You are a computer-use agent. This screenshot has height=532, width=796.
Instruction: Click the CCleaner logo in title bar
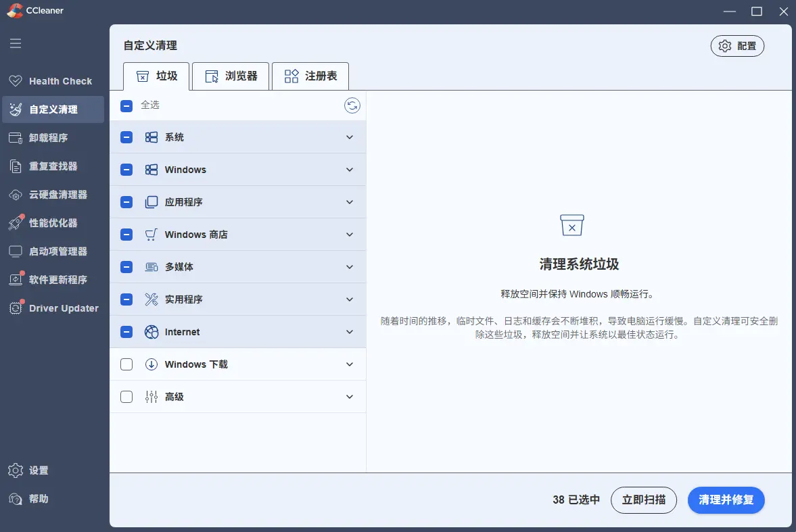tap(15, 11)
